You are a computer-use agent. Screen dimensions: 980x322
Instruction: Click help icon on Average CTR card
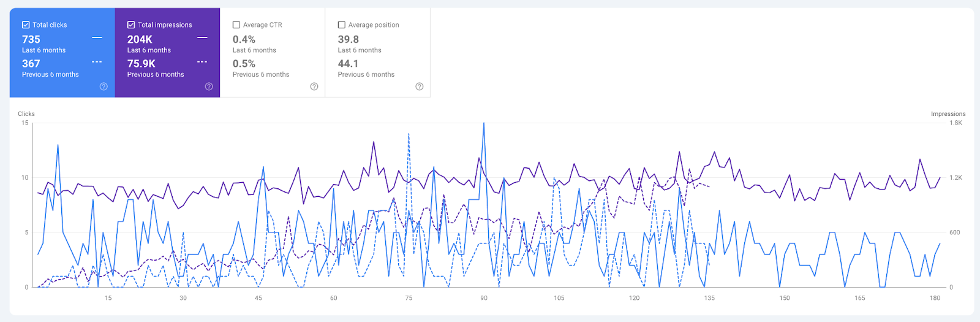click(314, 86)
